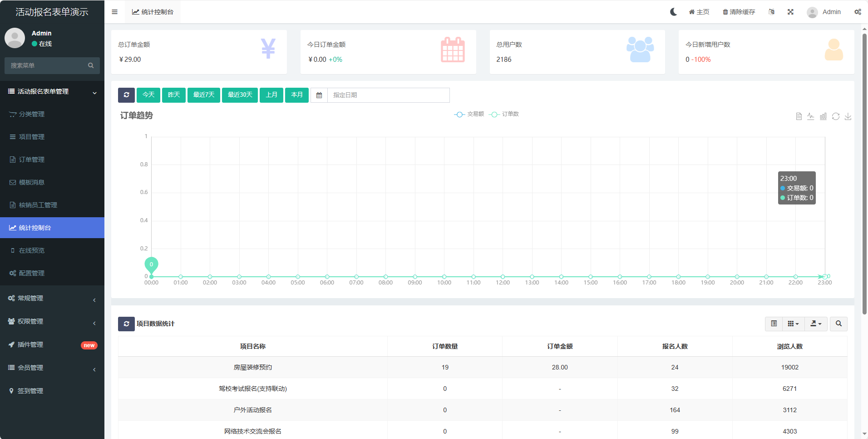Restore chart icon in toolbox
Screen dimensions: 868x439
tap(836, 116)
